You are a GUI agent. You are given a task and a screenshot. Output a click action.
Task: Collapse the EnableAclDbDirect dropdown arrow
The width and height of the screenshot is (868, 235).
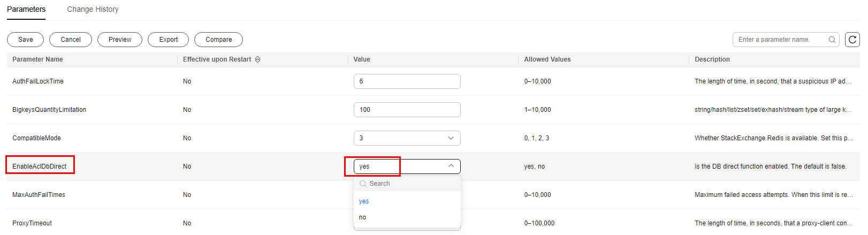click(x=451, y=166)
